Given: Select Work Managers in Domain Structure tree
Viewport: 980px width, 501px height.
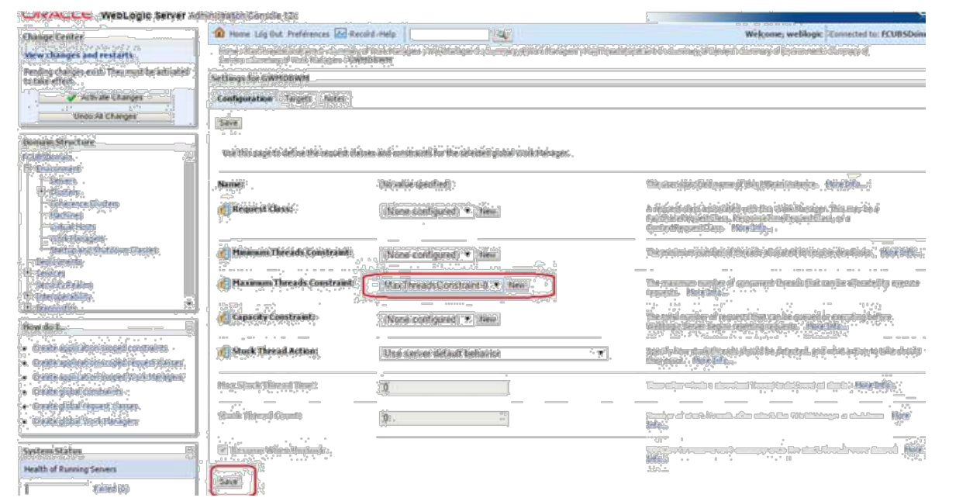Looking at the screenshot, I should 77,240.
